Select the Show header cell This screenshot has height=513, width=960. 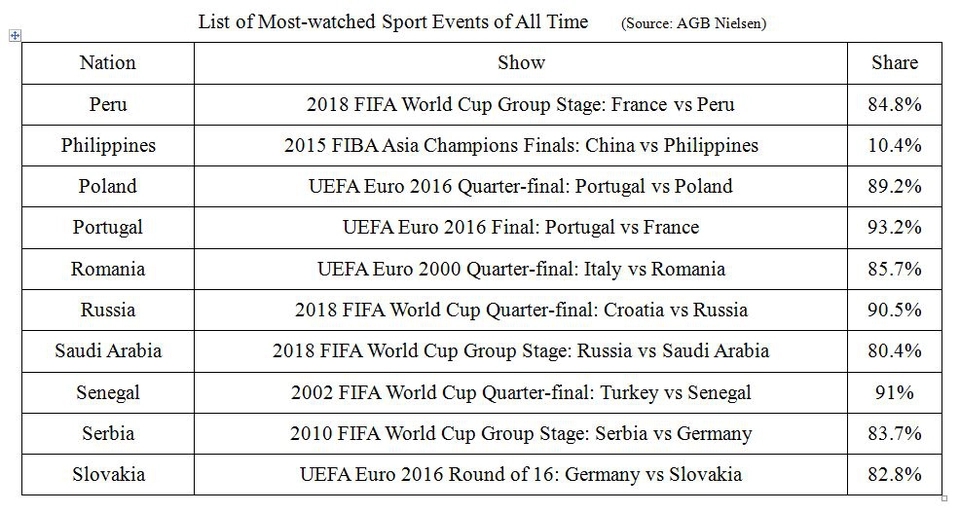[x=521, y=62]
